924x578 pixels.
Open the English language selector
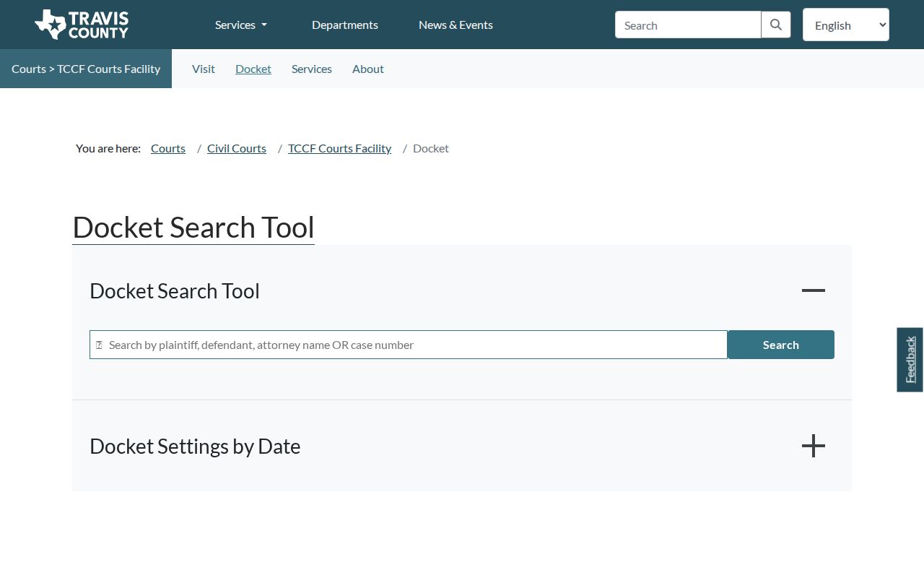point(846,25)
